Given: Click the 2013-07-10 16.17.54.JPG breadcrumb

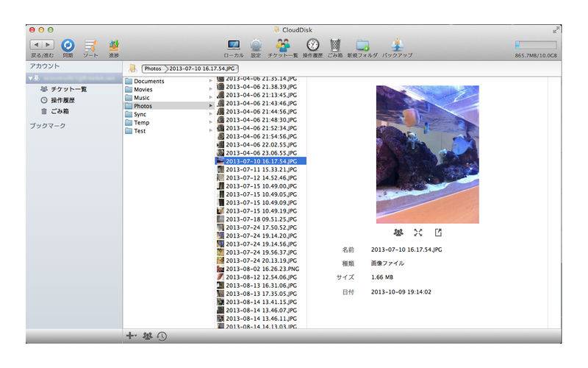Looking at the screenshot, I should [x=201, y=68].
